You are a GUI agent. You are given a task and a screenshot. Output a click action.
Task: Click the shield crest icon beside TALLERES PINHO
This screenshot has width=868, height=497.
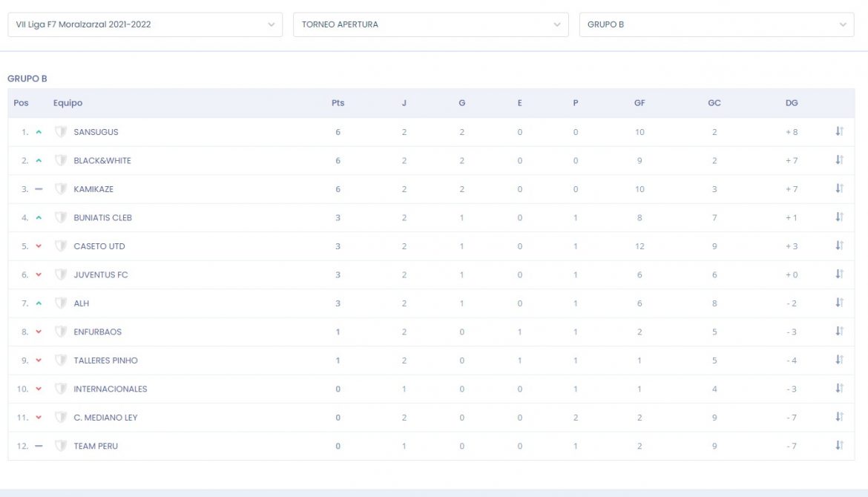point(60,361)
